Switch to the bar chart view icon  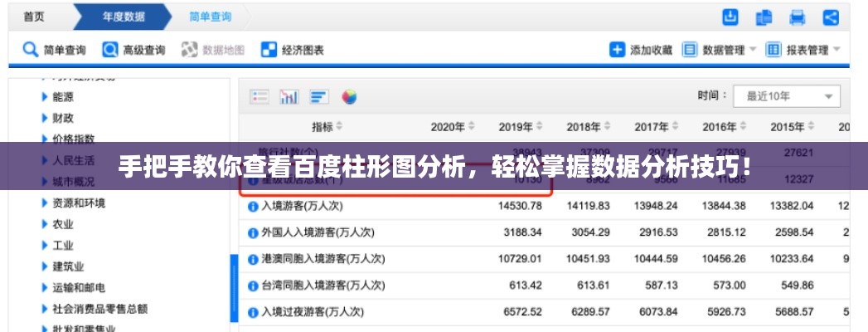[x=289, y=97]
